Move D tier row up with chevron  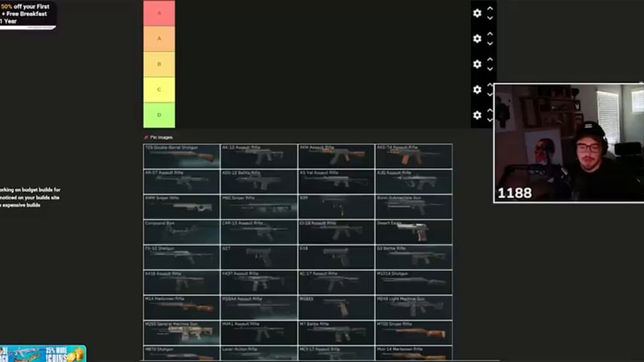pos(490,110)
